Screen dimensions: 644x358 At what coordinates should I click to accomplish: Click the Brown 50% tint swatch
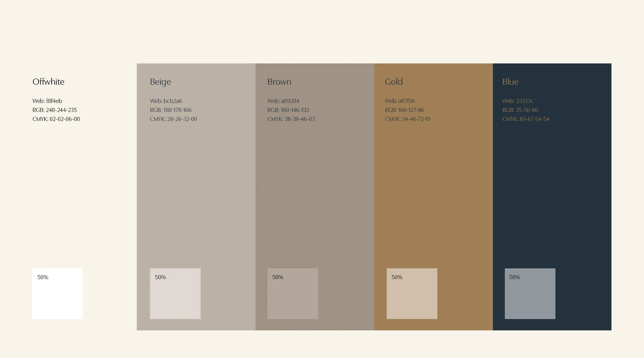[293, 294]
